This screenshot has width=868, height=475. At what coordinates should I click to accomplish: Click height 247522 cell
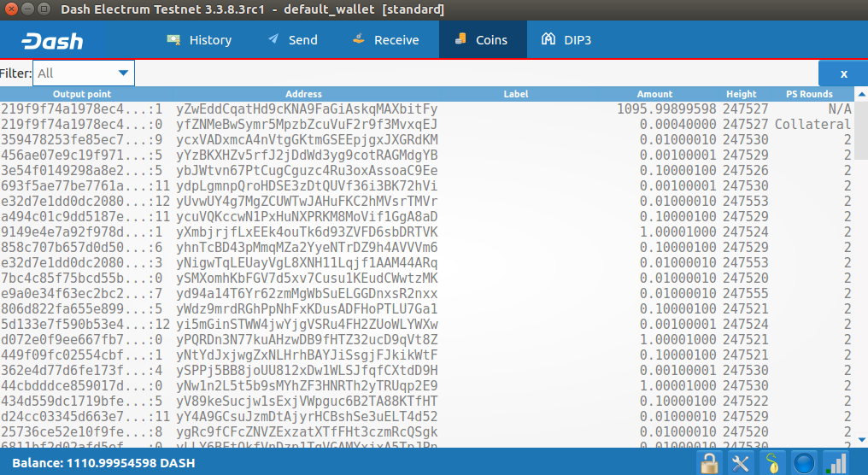click(x=745, y=401)
